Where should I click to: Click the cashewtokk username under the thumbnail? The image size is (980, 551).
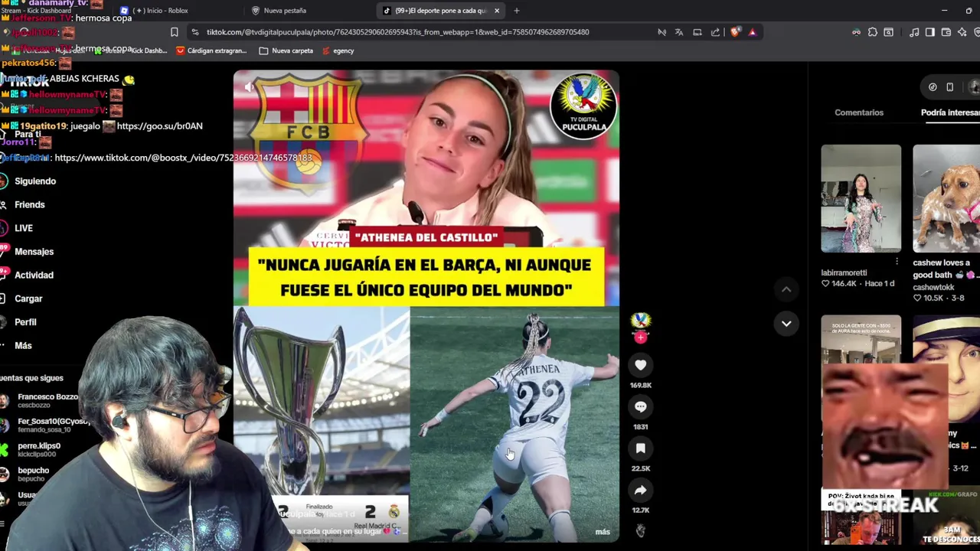pos(934,287)
